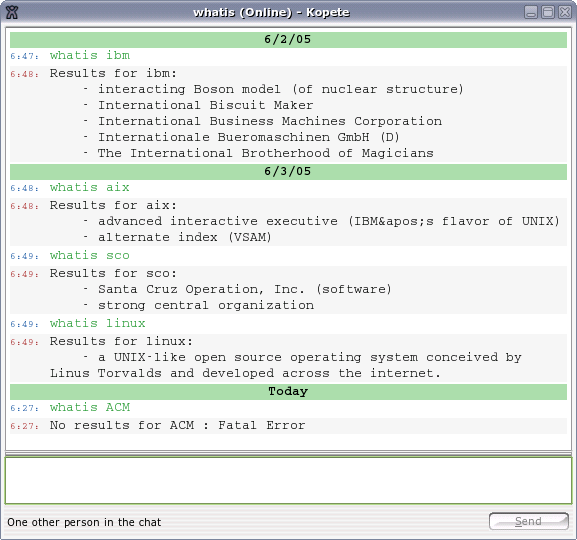Click the splitter bar above the input box

288,453
